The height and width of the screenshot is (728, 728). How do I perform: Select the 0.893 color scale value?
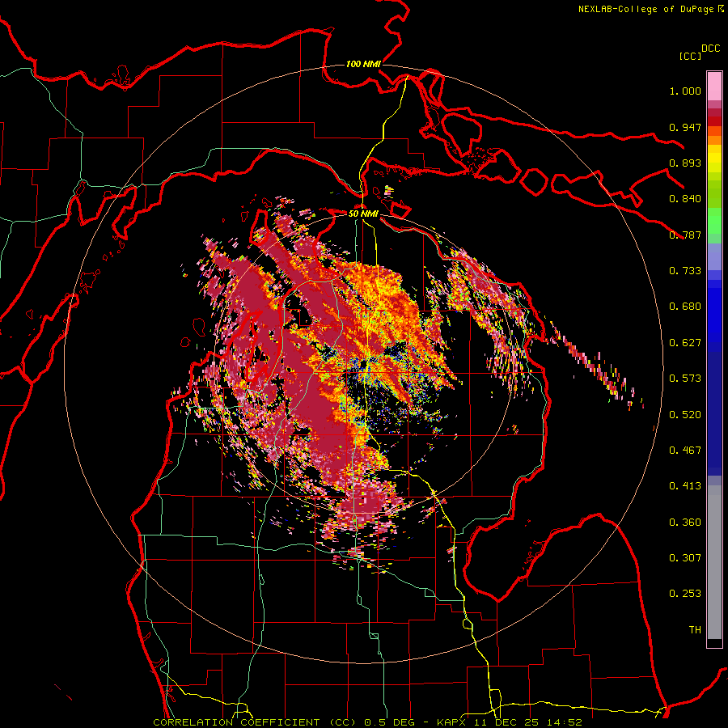click(x=685, y=163)
